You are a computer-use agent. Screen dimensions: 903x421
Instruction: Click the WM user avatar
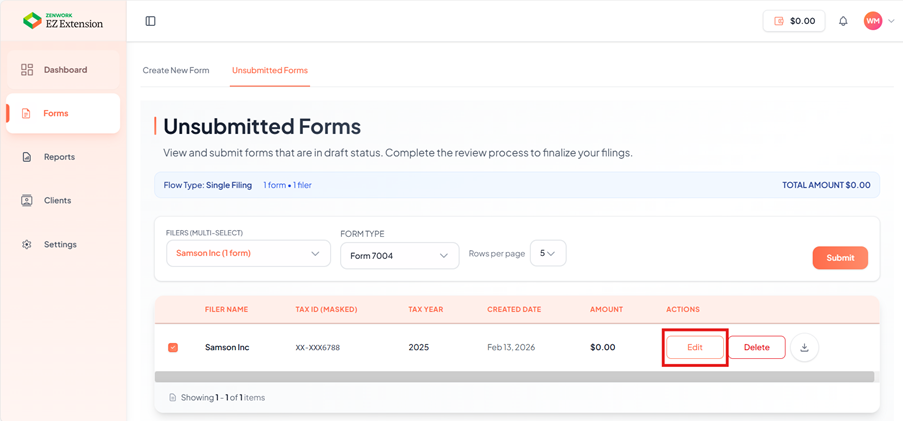(872, 21)
